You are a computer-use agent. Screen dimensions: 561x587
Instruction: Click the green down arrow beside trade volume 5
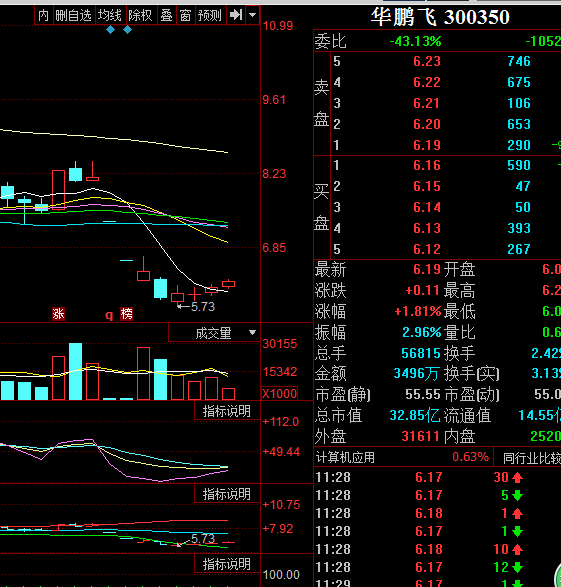pyautogui.click(x=518, y=496)
